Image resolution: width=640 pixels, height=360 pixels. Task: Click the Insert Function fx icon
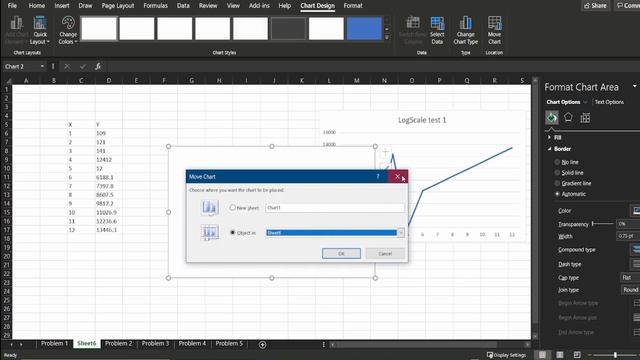[x=98, y=66]
